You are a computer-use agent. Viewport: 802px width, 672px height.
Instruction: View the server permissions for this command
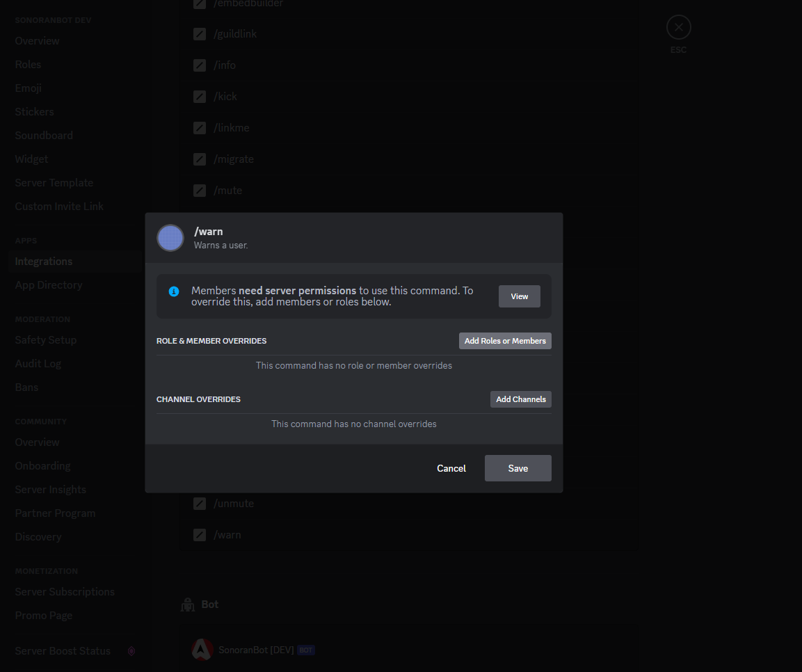click(x=519, y=296)
